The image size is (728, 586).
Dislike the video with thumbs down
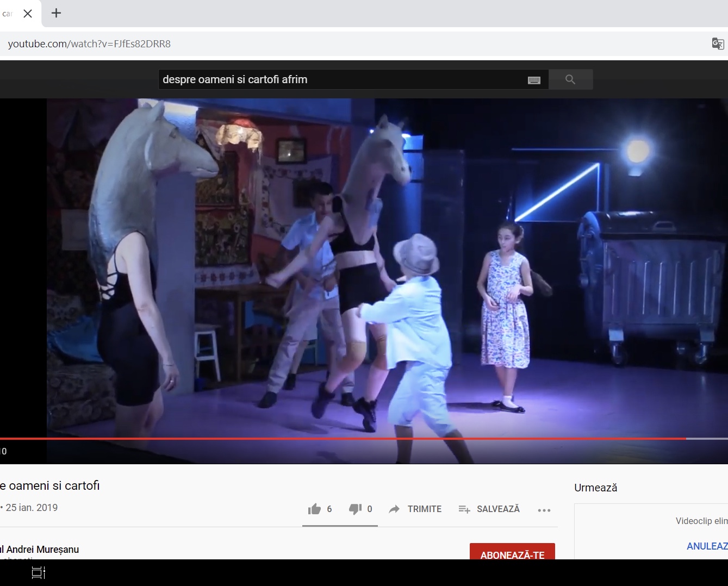point(355,509)
